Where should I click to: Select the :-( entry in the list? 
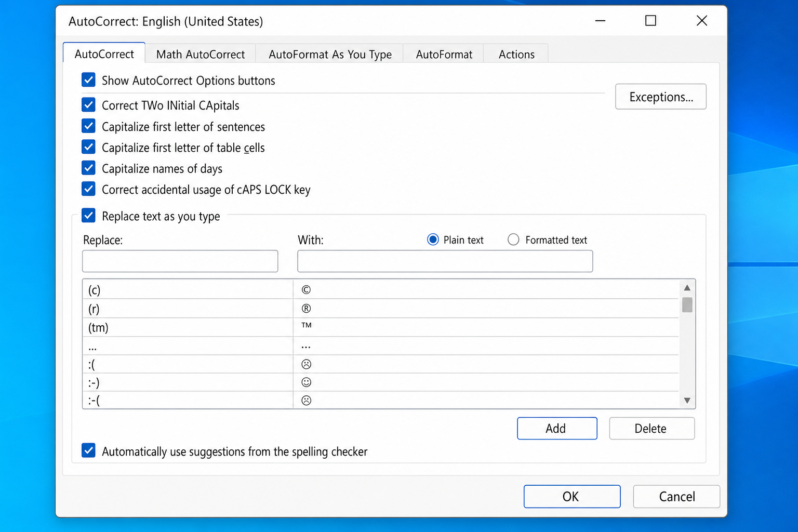pos(188,400)
